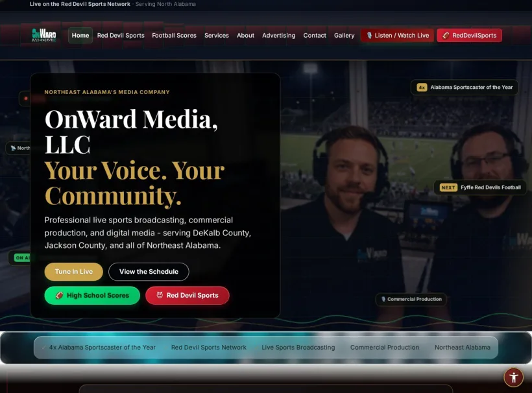
Task: Click the 4x badge icon
Action: (422, 88)
